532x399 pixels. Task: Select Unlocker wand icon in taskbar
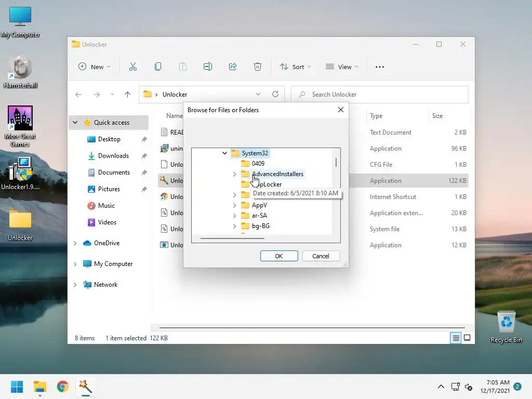[x=86, y=387]
